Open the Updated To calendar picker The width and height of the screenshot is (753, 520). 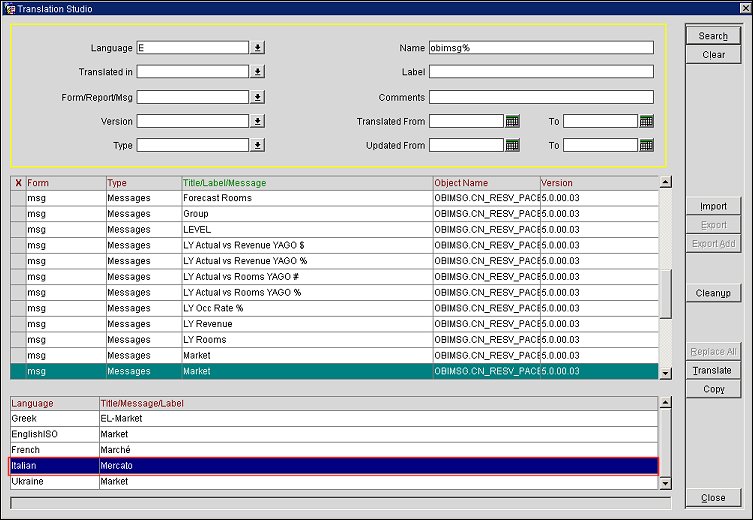(646, 145)
